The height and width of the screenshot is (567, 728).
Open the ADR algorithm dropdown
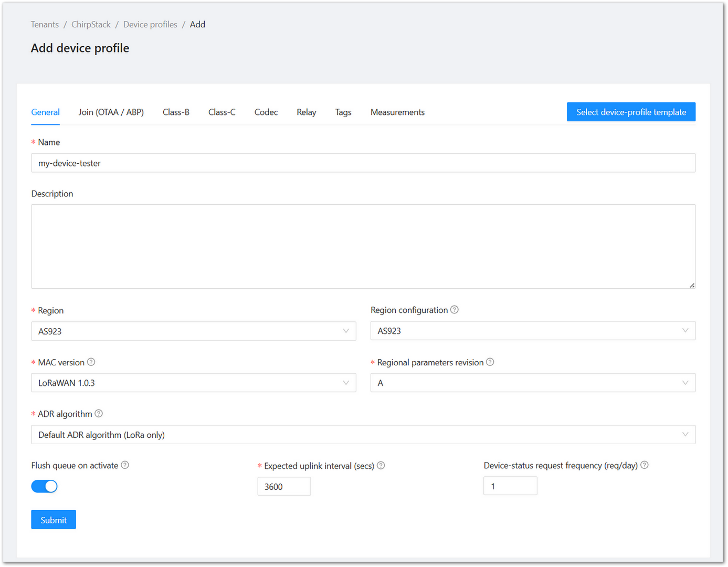click(363, 434)
